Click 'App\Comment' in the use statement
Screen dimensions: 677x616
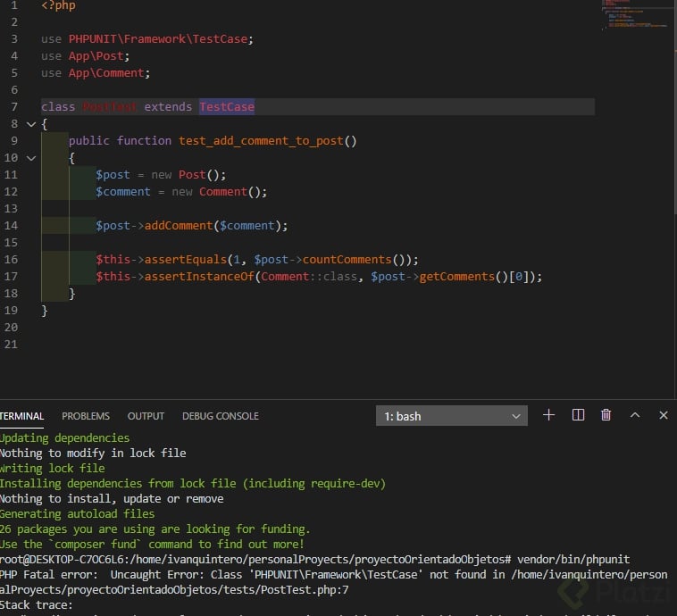[106, 73]
